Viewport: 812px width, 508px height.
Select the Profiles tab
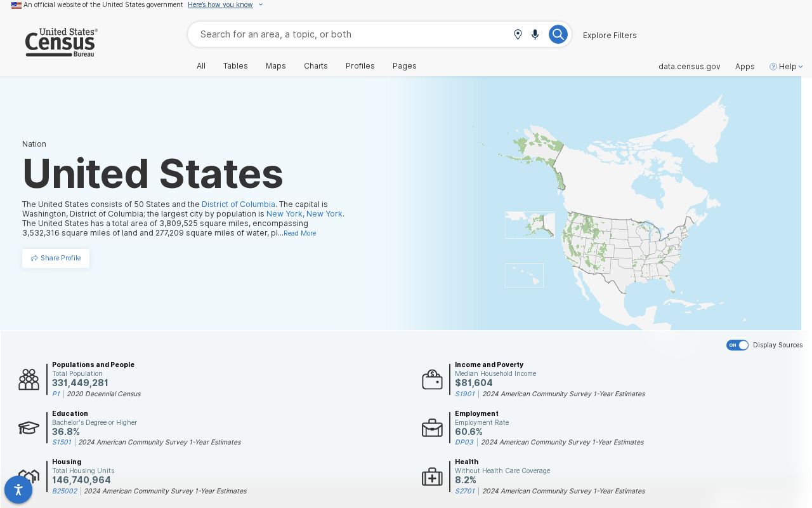click(360, 66)
